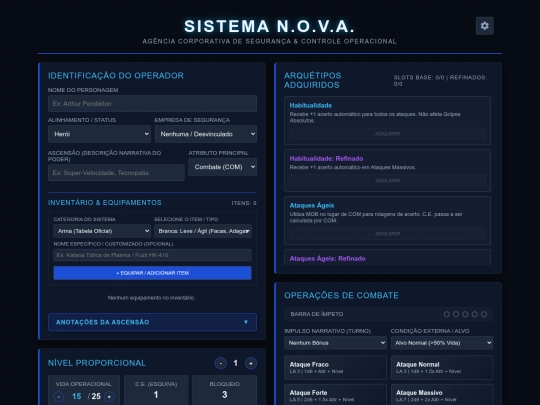Toggle fifth Barra de Ímpeto circle
Image resolution: width=540 pixels, height=405 pixels.
pos(484,314)
